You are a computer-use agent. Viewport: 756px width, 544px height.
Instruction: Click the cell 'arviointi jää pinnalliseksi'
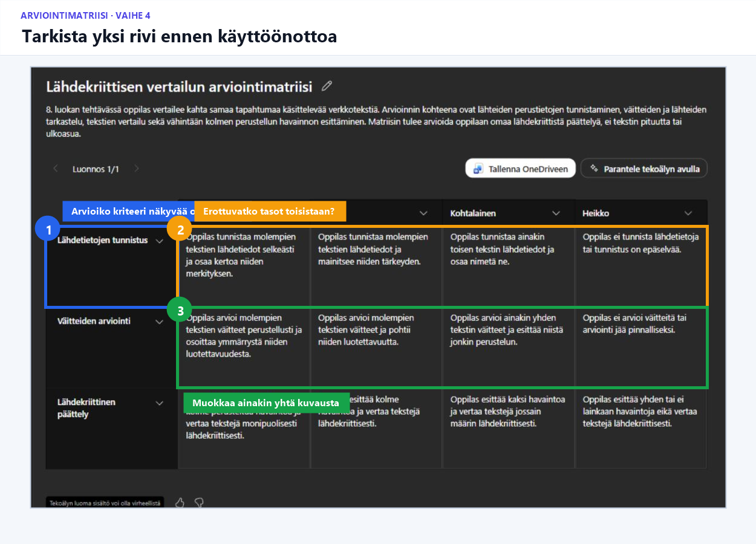click(x=641, y=347)
